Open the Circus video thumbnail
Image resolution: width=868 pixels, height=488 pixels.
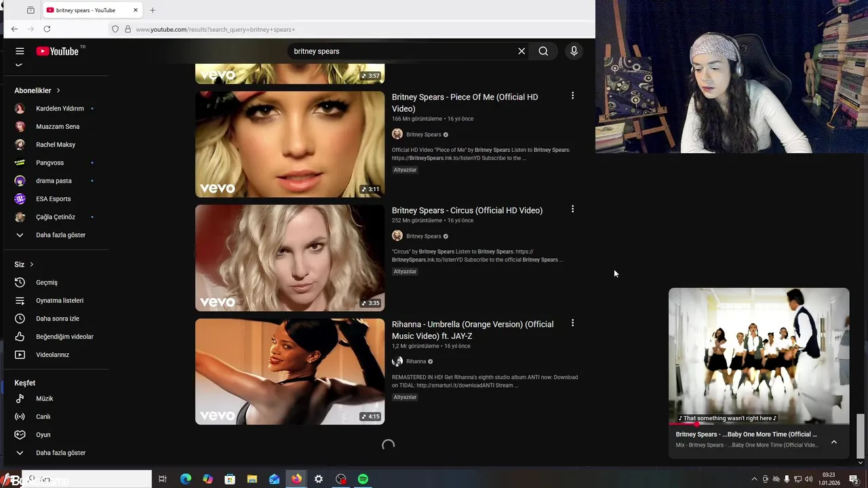coord(290,258)
